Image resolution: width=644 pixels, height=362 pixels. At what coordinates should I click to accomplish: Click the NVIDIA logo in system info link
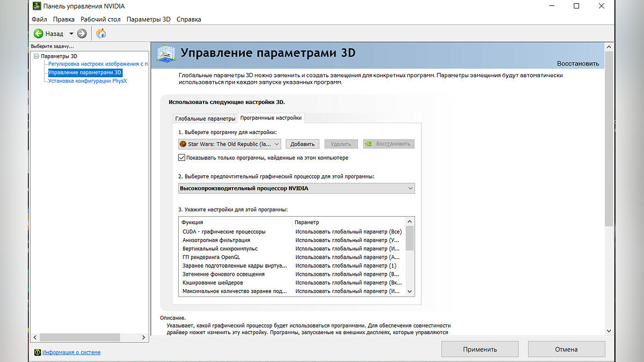point(37,352)
